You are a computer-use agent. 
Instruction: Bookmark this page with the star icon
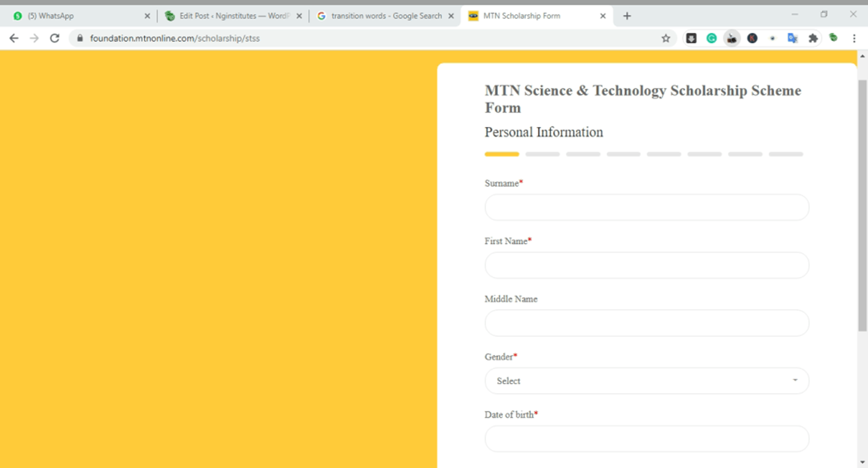pos(666,38)
